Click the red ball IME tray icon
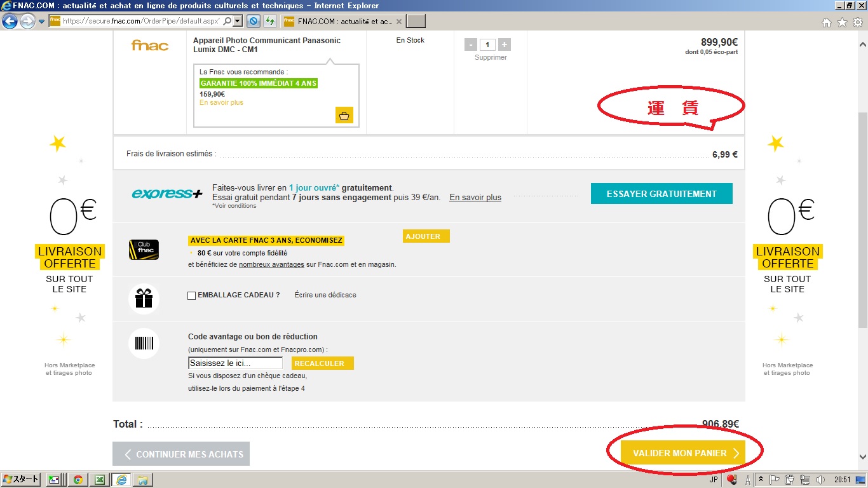868x488 pixels. [731, 480]
